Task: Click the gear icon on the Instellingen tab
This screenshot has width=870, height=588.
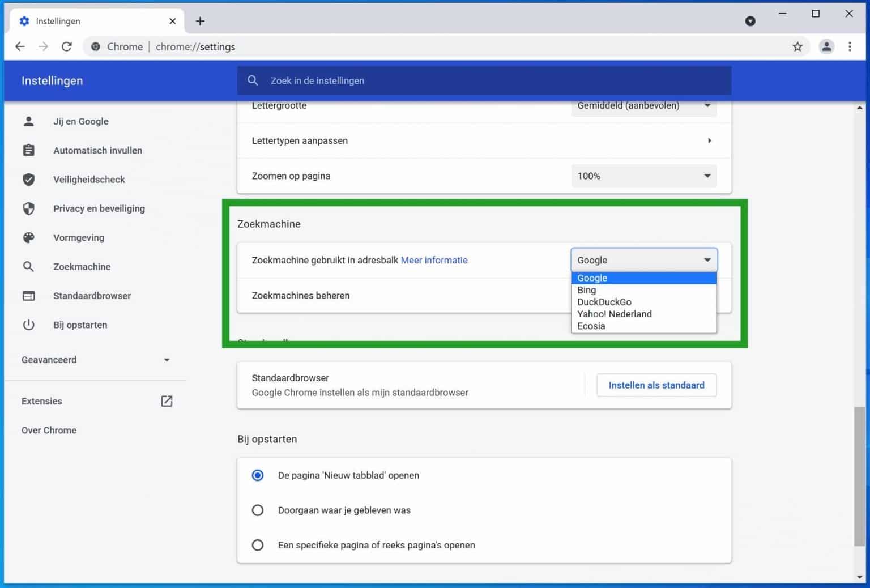Action: tap(24, 21)
